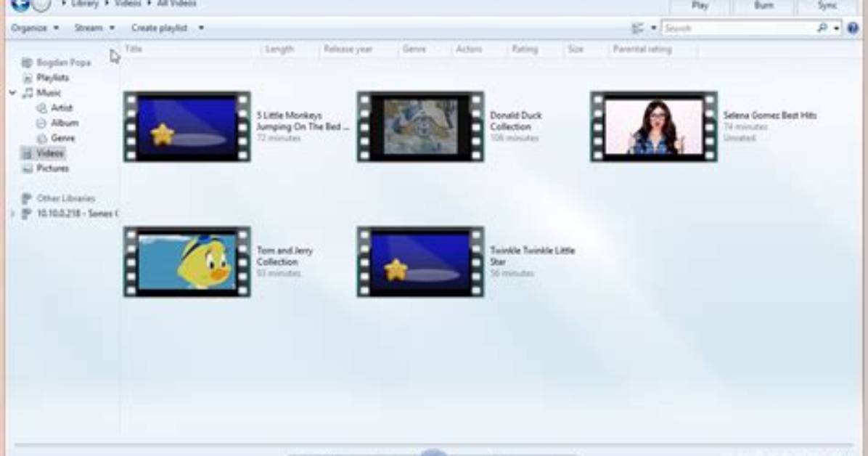
Task: Open the Create playlist dropdown arrow
Action: [x=201, y=28]
